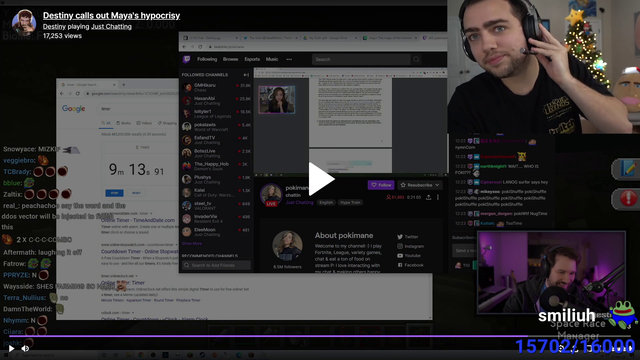Click Kalei avatar in sidebar
Screen dimensions: 640x360
tap(187, 192)
